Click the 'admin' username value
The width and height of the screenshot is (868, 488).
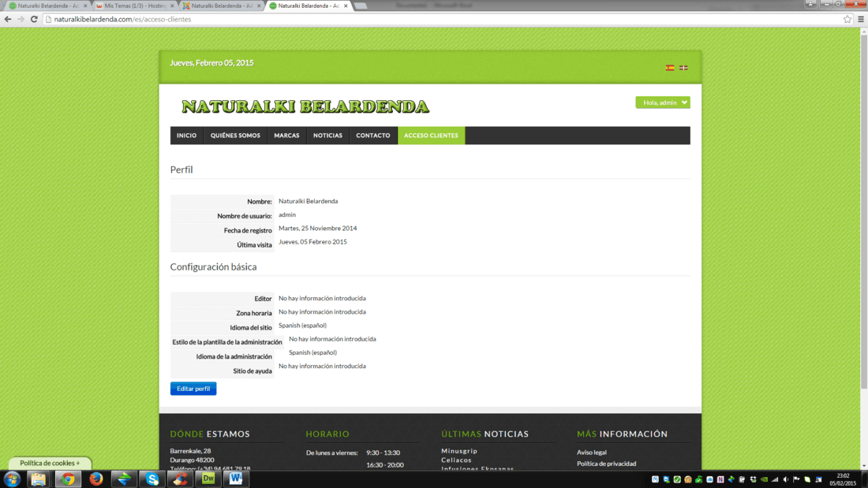pyautogui.click(x=287, y=214)
